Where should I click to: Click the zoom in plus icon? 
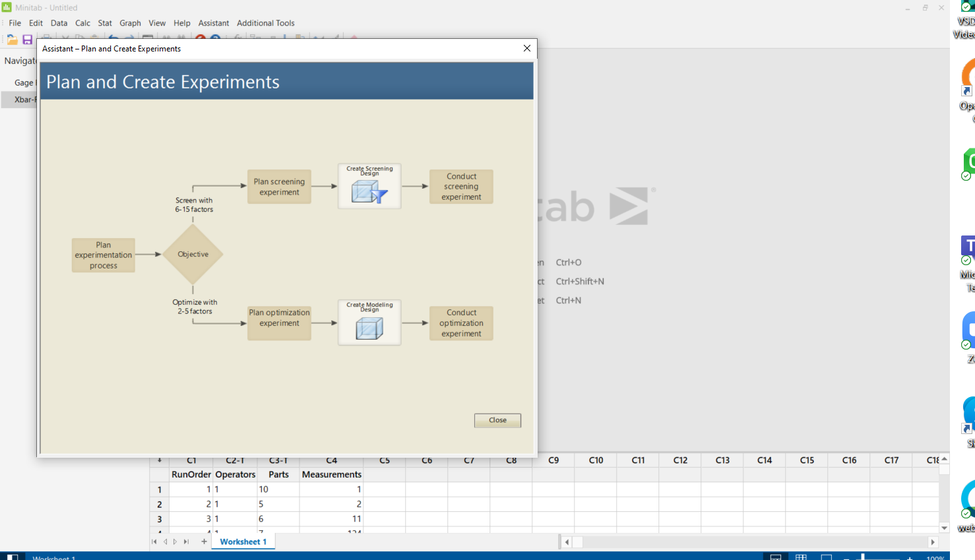910,557
